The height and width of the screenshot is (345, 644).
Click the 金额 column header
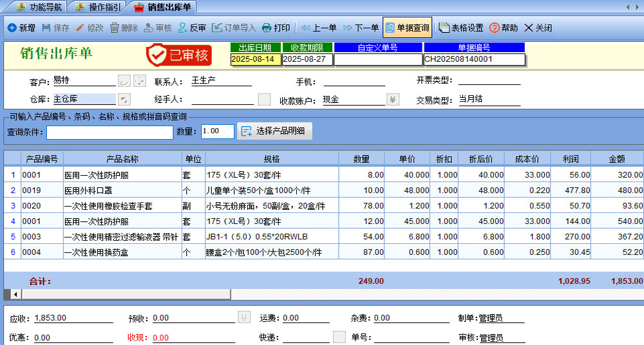coord(616,159)
